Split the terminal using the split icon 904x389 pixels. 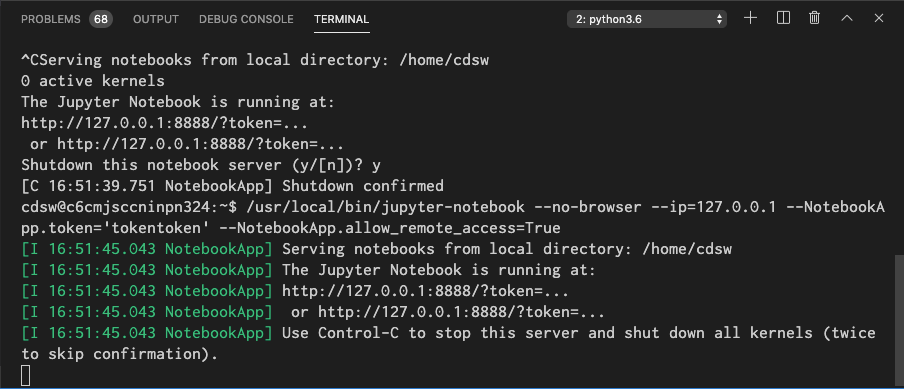(783, 18)
